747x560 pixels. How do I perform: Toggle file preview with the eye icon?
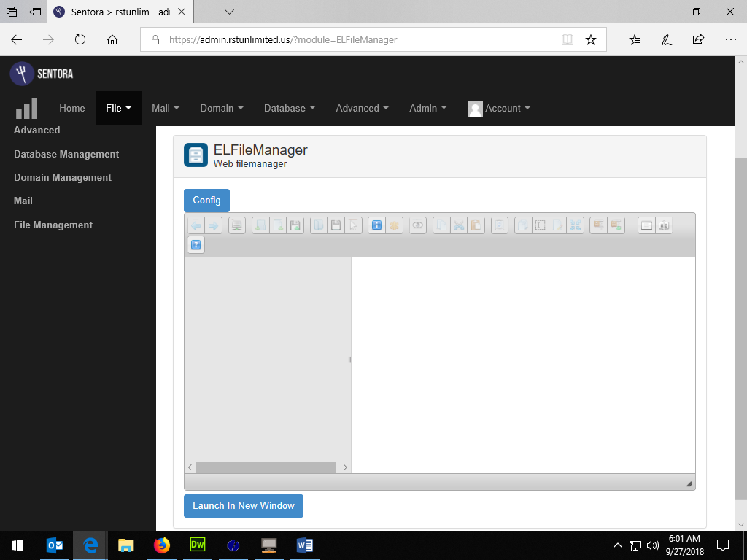(417, 225)
